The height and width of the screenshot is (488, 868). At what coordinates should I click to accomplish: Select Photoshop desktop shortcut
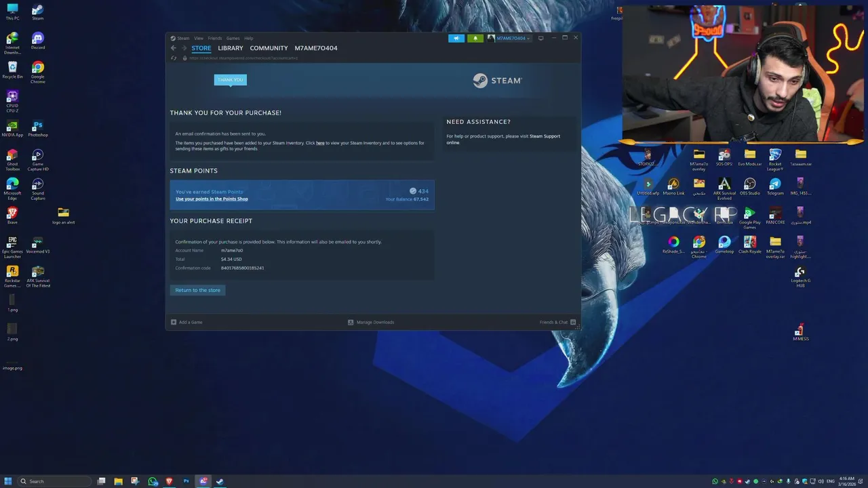click(38, 128)
